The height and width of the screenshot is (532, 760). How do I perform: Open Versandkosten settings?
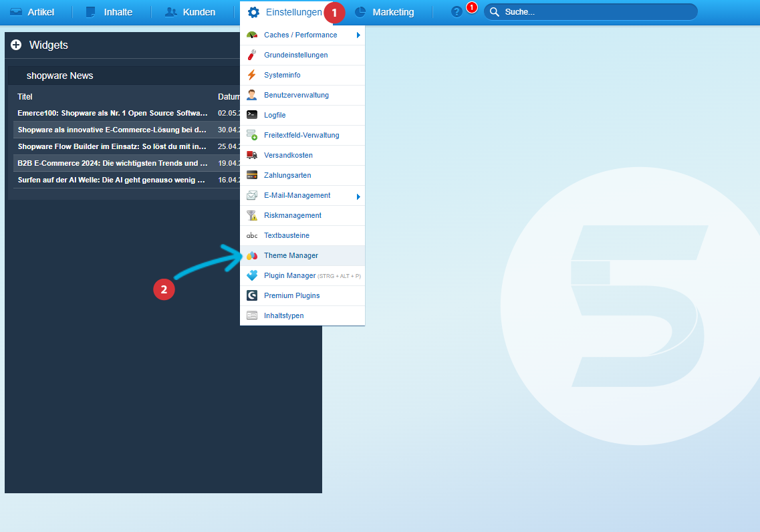click(x=302, y=155)
